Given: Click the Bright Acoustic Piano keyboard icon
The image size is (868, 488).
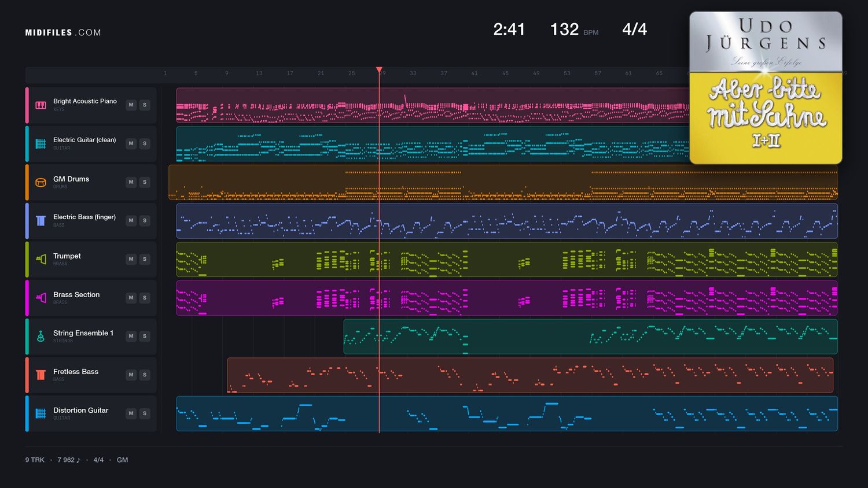Looking at the screenshot, I should click(x=41, y=105).
